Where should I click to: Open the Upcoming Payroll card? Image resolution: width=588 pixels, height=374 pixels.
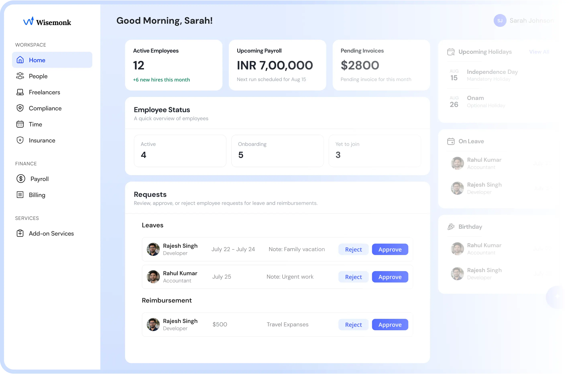click(277, 65)
